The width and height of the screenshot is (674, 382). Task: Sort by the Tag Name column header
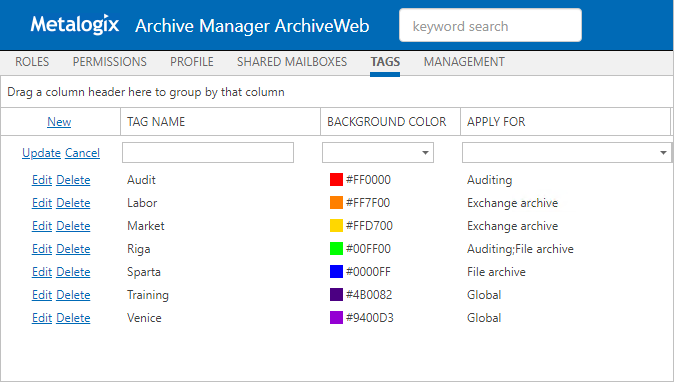coord(156,122)
